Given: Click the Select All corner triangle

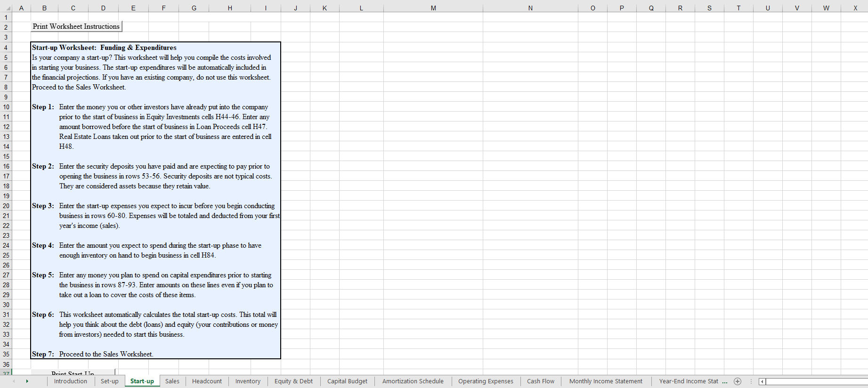Looking at the screenshot, I should pyautogui.click(x=8, y=8).
